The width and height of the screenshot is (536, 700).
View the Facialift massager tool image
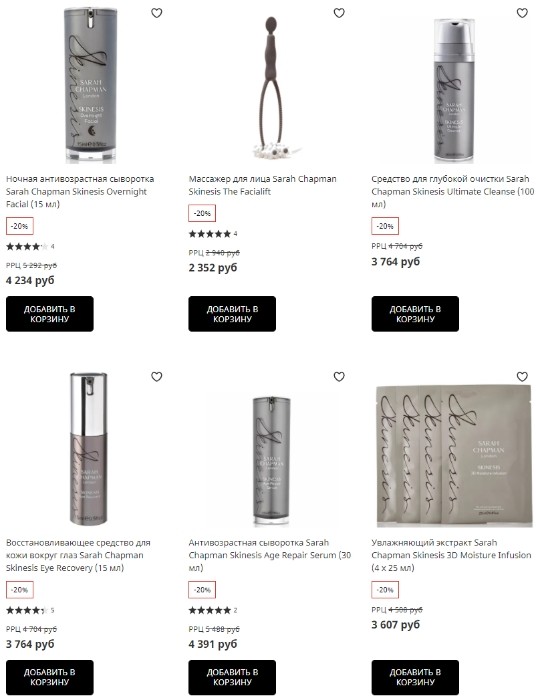(x=271, y=88)
